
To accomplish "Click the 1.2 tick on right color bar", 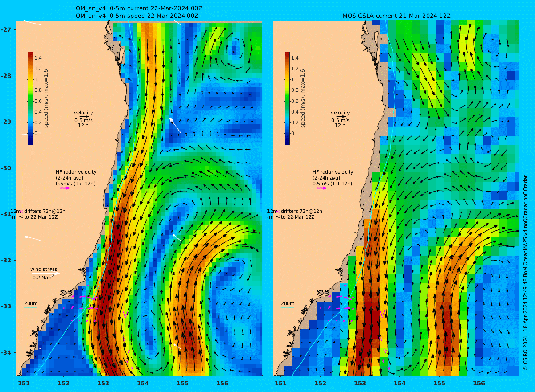I will click(295, 69).
